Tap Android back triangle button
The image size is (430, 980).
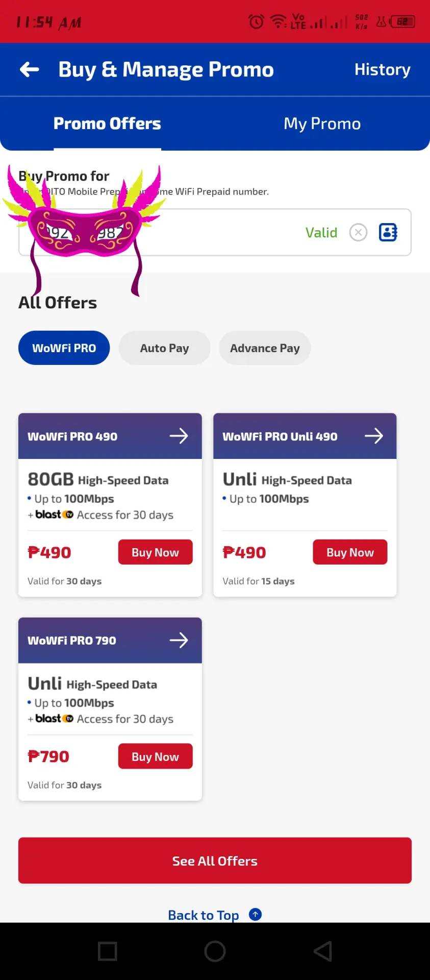coord(323,951)
